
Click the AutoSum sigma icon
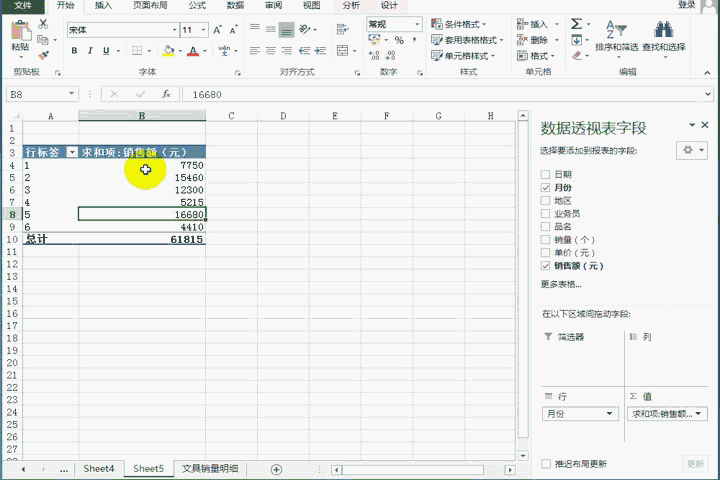point(577,24)
